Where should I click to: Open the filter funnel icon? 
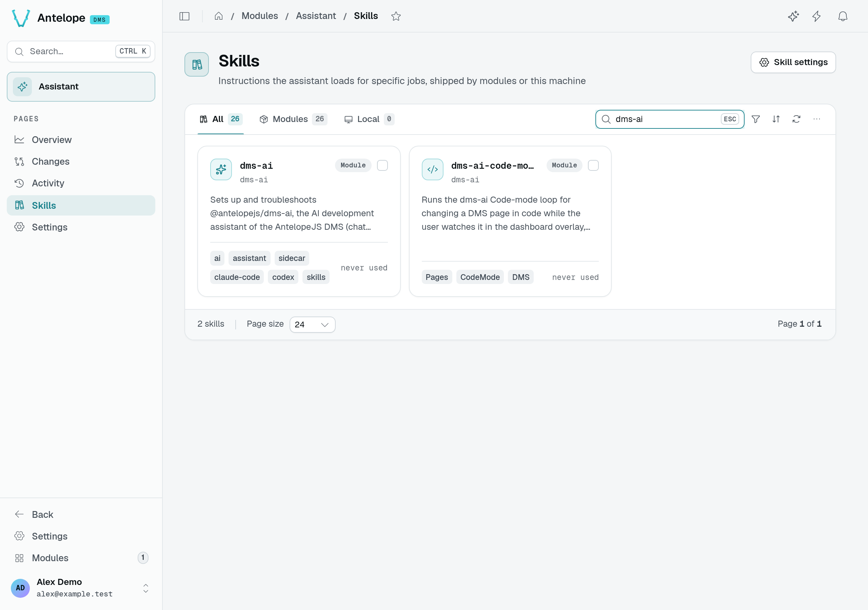click(x=756, y=119)
